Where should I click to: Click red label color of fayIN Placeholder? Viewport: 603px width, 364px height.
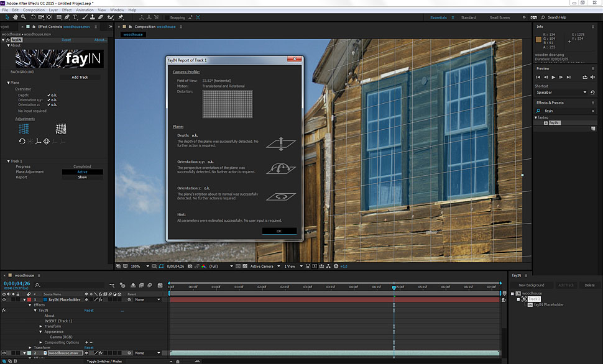click(29, 299)
